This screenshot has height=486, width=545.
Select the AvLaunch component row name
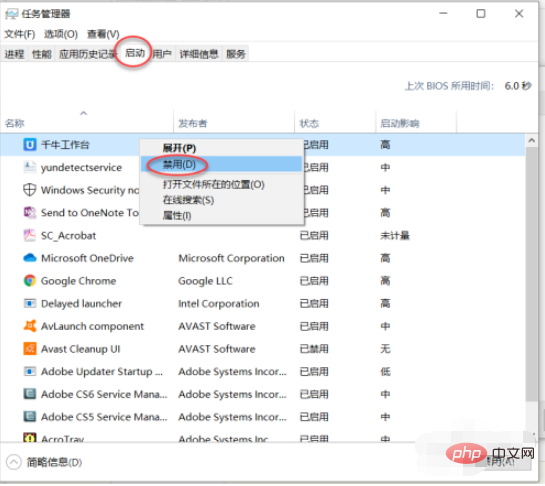click(92, 326)
